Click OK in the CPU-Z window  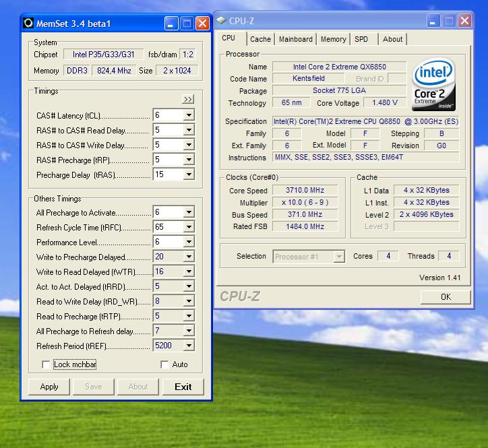point(446,297)
